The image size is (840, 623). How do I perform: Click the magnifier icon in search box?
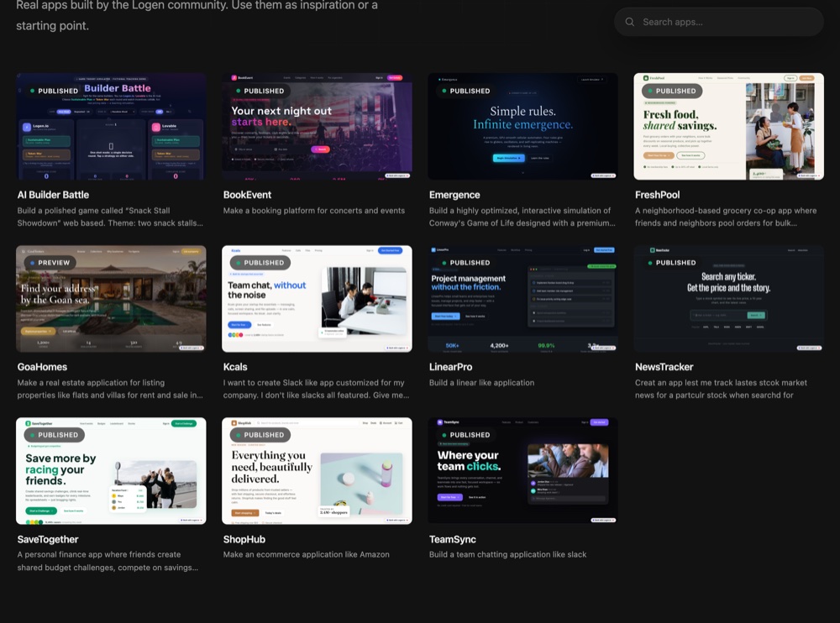630,22
